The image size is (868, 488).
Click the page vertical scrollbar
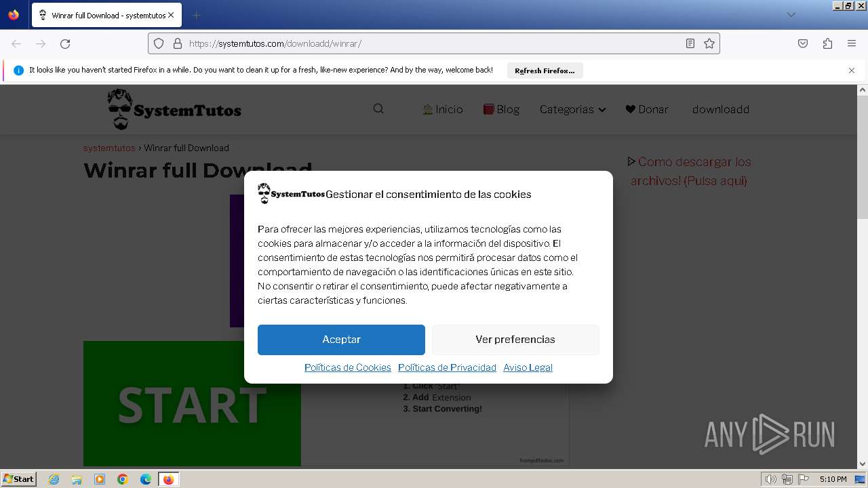tap(863, 156)
